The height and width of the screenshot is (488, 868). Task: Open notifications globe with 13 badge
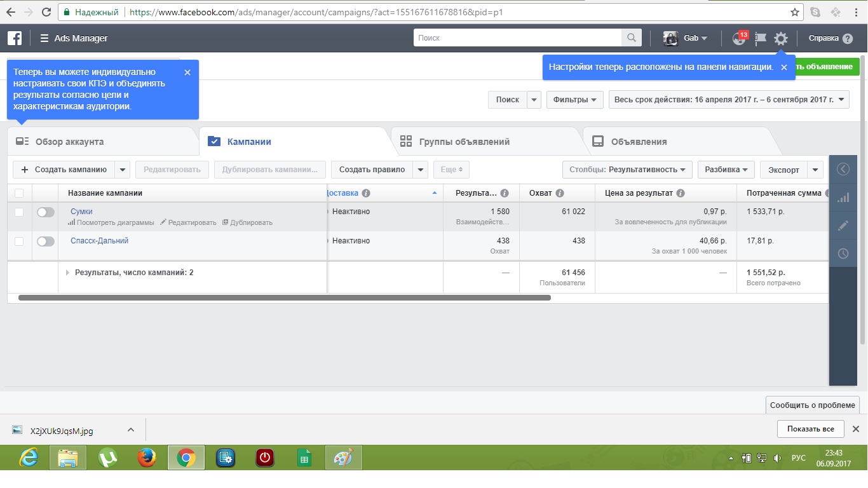(739, 38)
